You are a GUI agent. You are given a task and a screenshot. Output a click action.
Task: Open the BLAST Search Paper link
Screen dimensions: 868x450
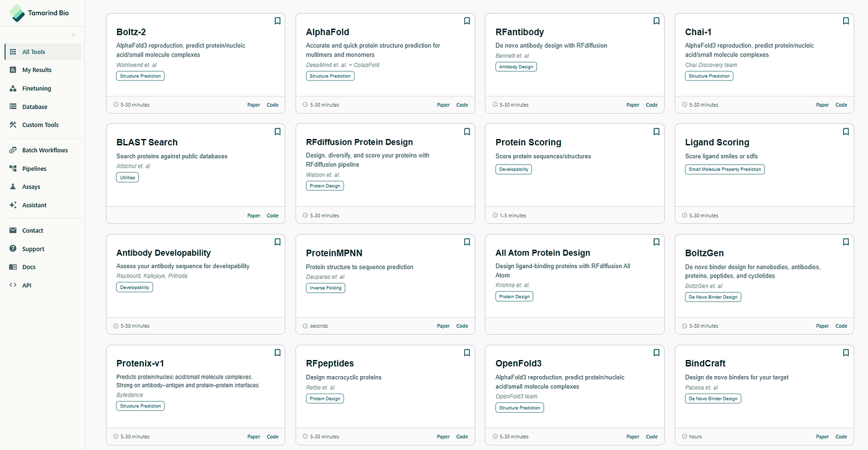(x=254, y=215)
